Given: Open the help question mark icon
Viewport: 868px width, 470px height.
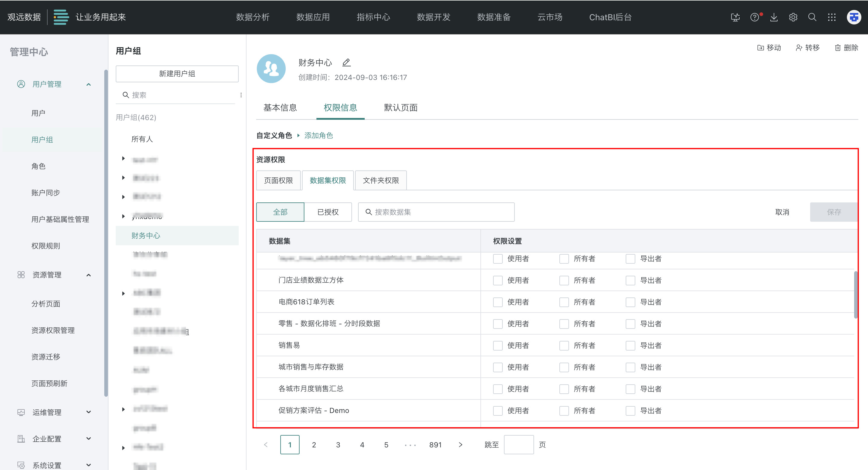Looking at the screenshot, I should (x=754, y=17).
